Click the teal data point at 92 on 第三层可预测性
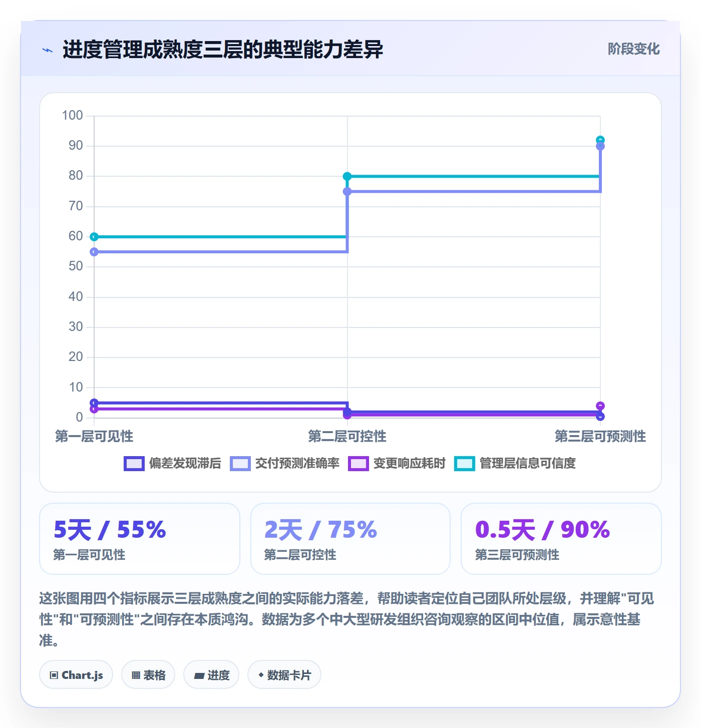 [x=600, y=140]
